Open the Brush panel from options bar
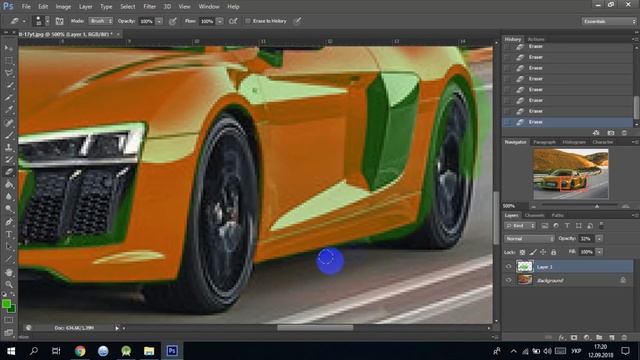Image resolution: width=640 pixels, height=360 pixels. (x=60, y=21)
